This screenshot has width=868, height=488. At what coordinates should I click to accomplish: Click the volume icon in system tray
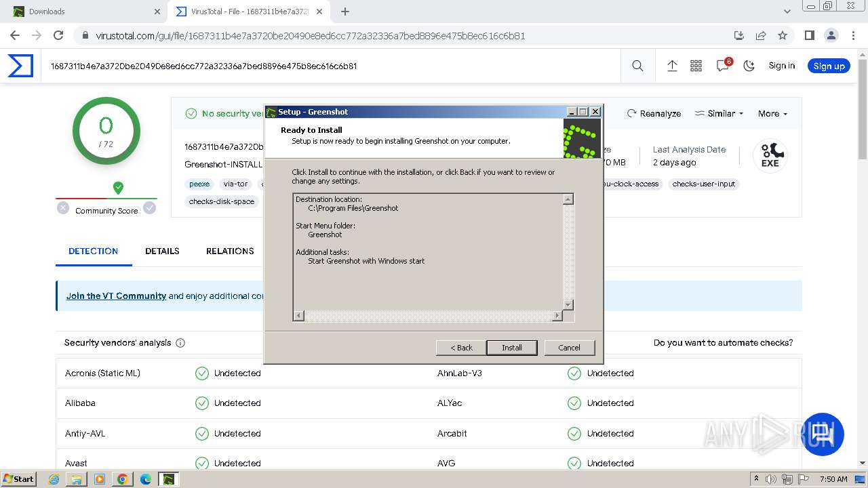coord(771,479)
